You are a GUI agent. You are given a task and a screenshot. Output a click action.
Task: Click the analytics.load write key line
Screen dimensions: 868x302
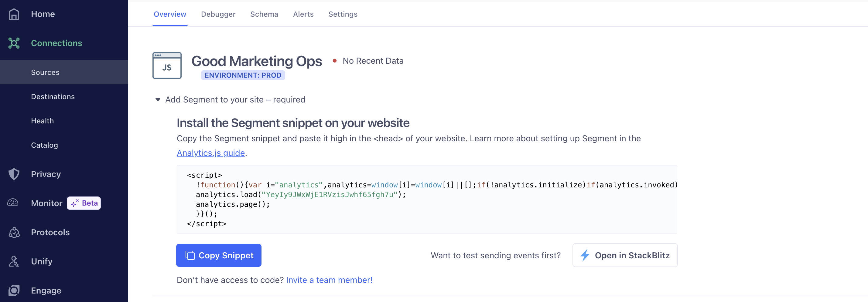pyautogui.click(x=301, y=195)
